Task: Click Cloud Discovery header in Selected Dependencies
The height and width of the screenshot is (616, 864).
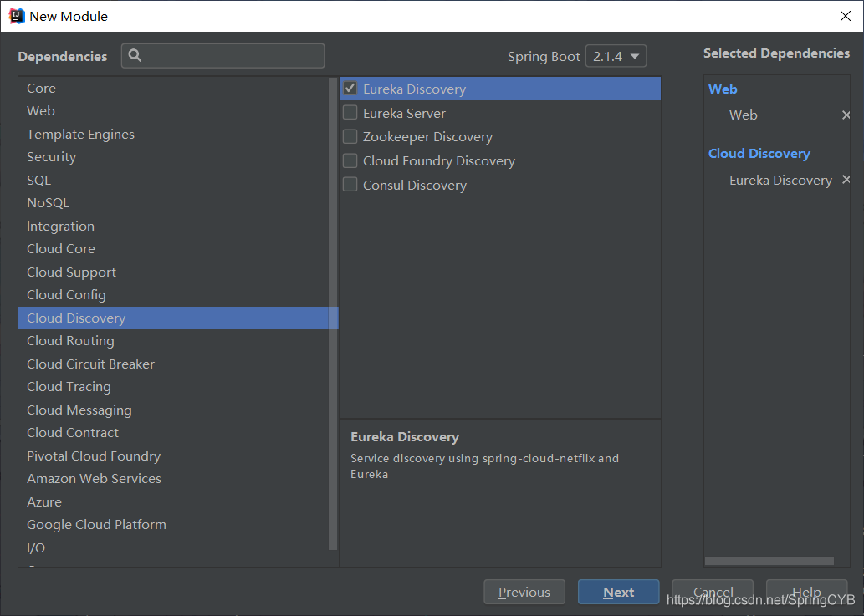Action: 759,154
